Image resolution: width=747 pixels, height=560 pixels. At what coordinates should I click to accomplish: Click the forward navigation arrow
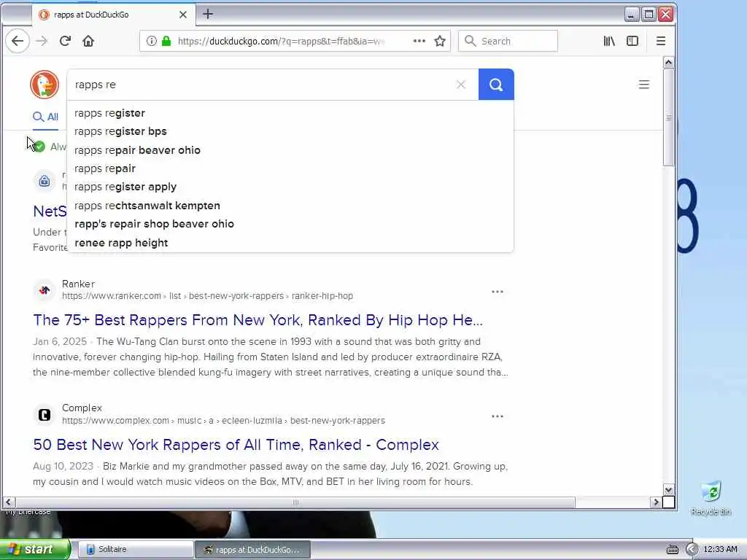(42, 41)
